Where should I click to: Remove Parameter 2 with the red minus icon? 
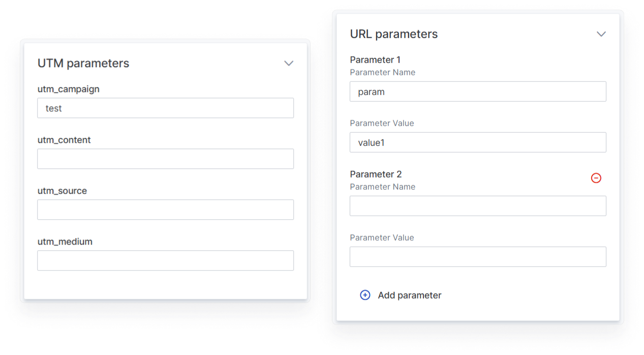click(596, 178)
